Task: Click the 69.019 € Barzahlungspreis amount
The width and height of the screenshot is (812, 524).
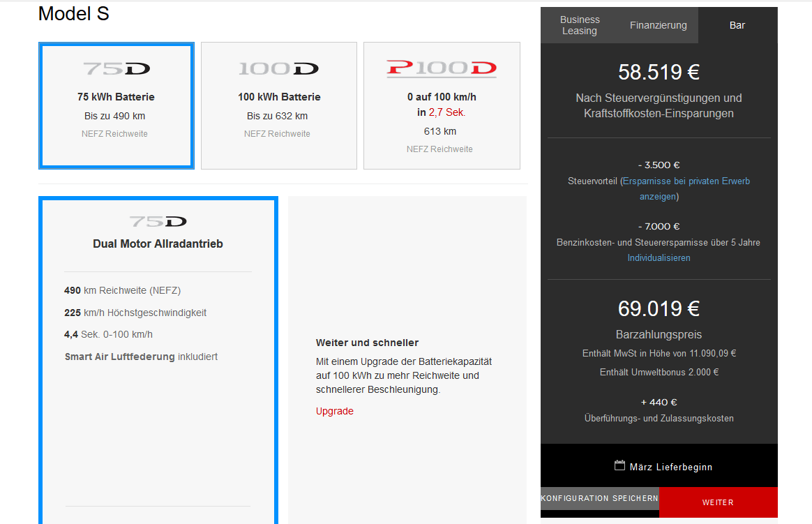Action: pyautogui.click(x=659, y=308)
